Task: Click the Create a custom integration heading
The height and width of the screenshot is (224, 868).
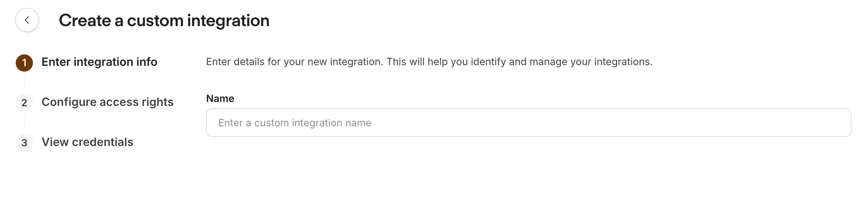Action: pos(164,20)
